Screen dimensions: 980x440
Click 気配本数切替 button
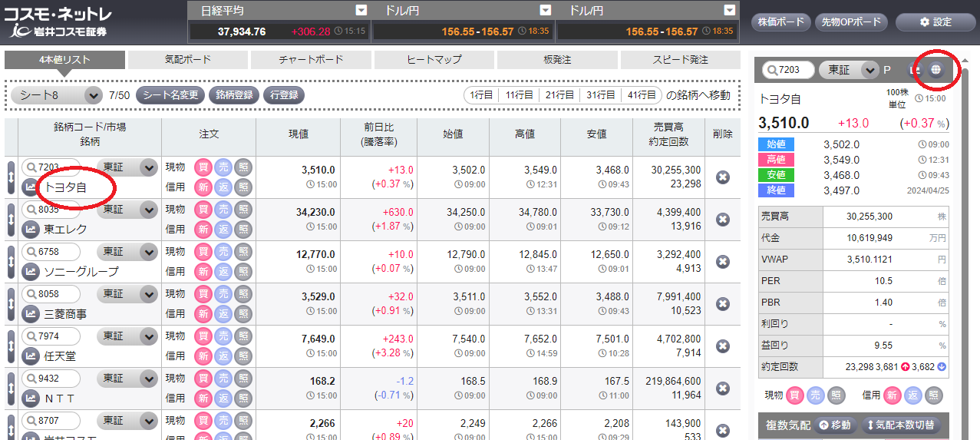point(902,425)
